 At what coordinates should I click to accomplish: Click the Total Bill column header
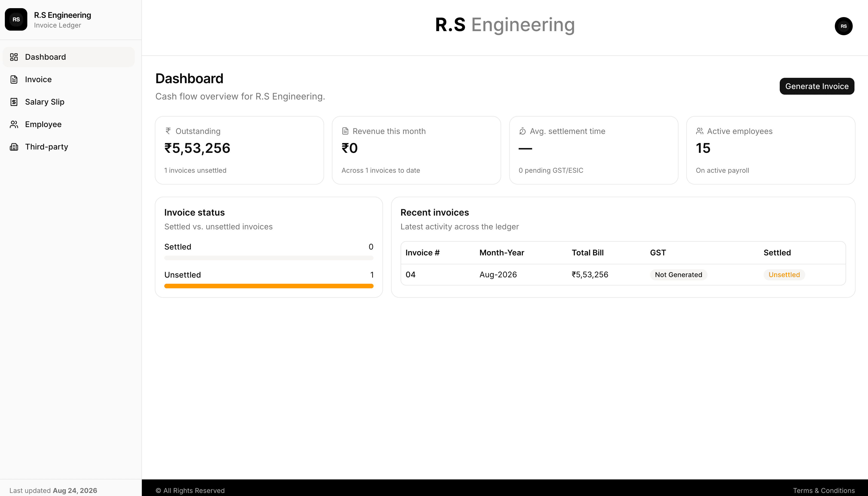[x=588, y=253]
